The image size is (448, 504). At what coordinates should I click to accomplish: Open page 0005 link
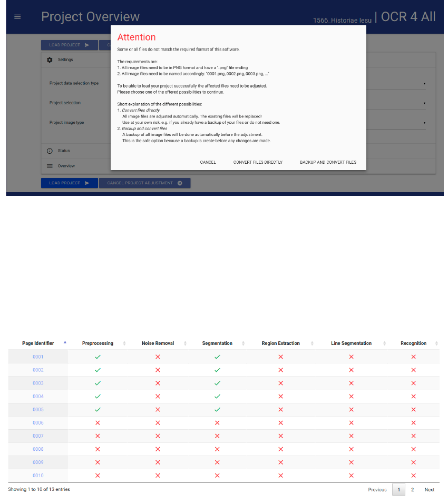(x=38, y=410)
